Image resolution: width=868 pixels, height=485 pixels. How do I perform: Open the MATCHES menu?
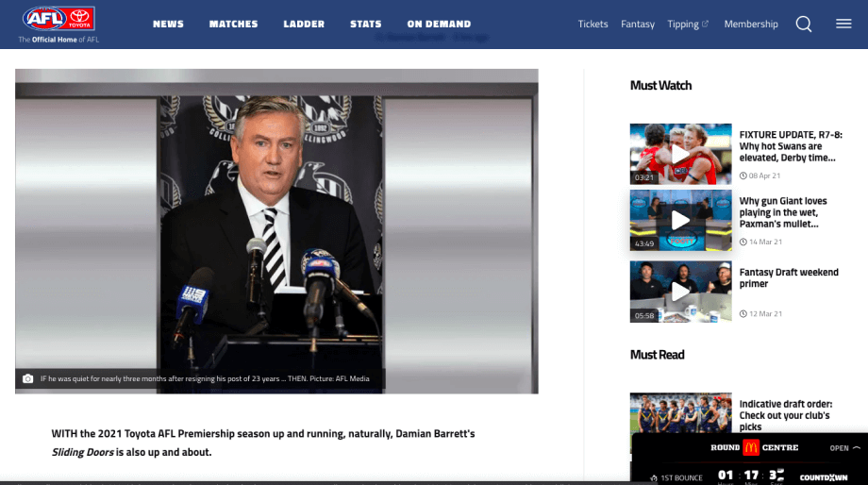pos(234,24)
